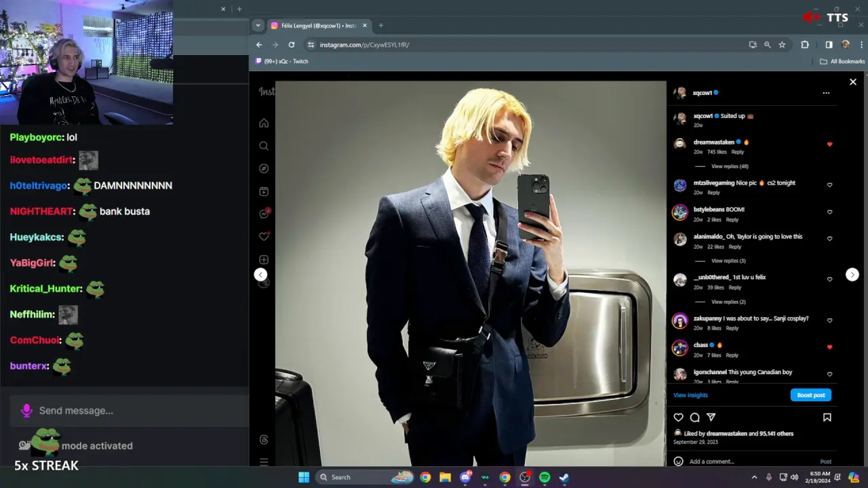Close the Instagram post overlay
The image size is (868, 488).
(853, 82)
